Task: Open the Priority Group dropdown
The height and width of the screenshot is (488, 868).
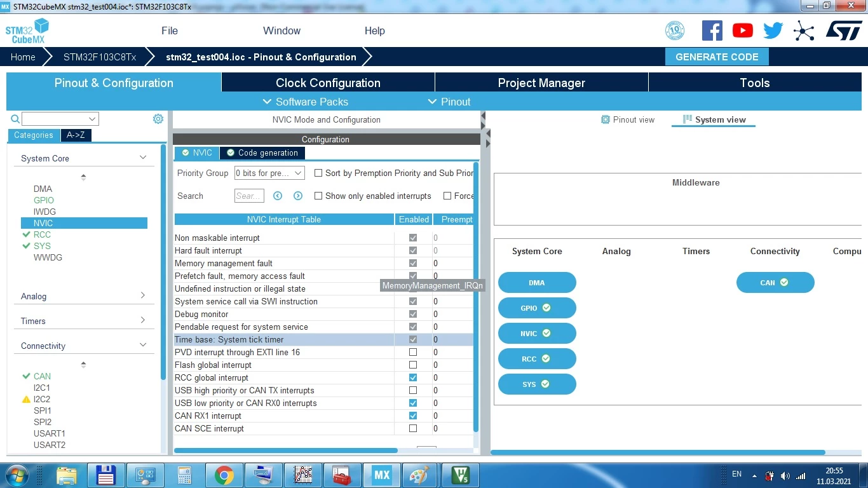Action: coord(269,173)
